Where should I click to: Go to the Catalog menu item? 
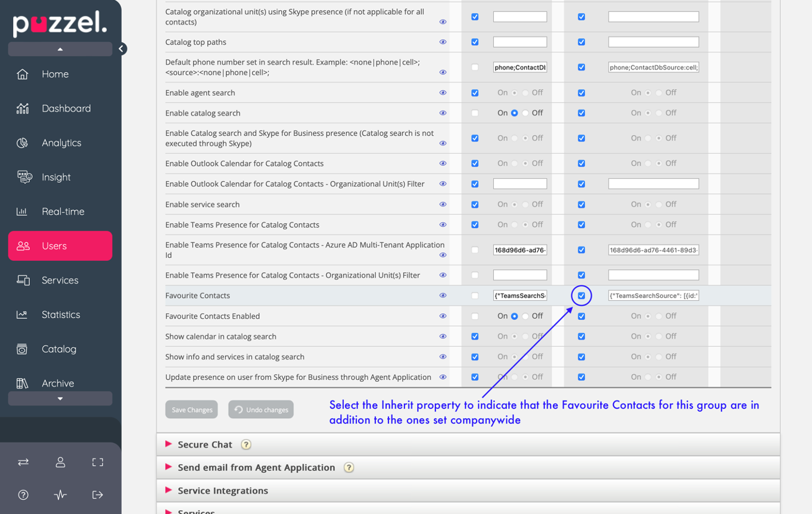point(58,349)
